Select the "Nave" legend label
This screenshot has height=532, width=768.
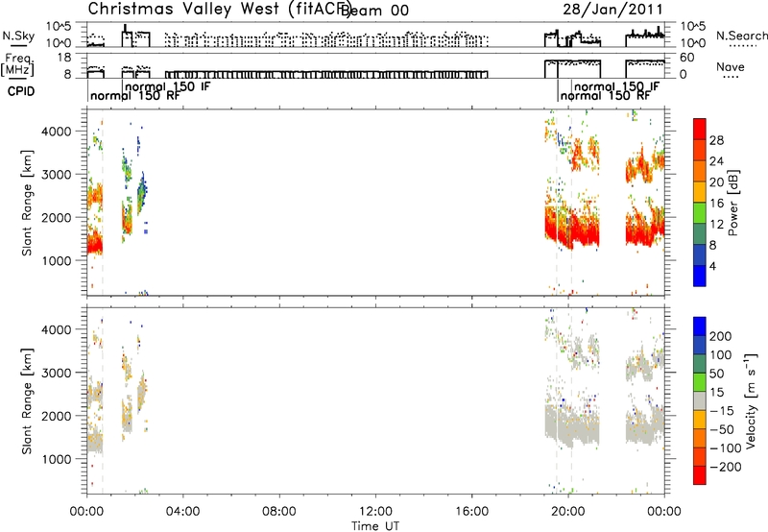click(x=731, y=66)
